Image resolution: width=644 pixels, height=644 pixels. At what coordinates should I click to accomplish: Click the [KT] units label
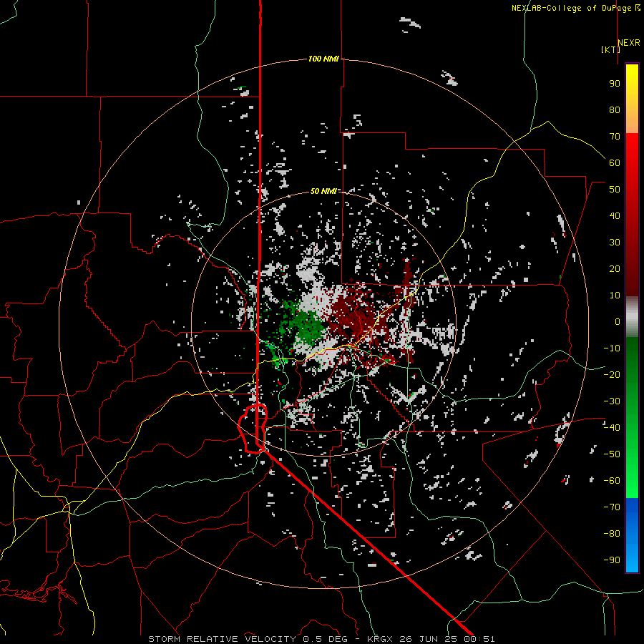(610, 49)
